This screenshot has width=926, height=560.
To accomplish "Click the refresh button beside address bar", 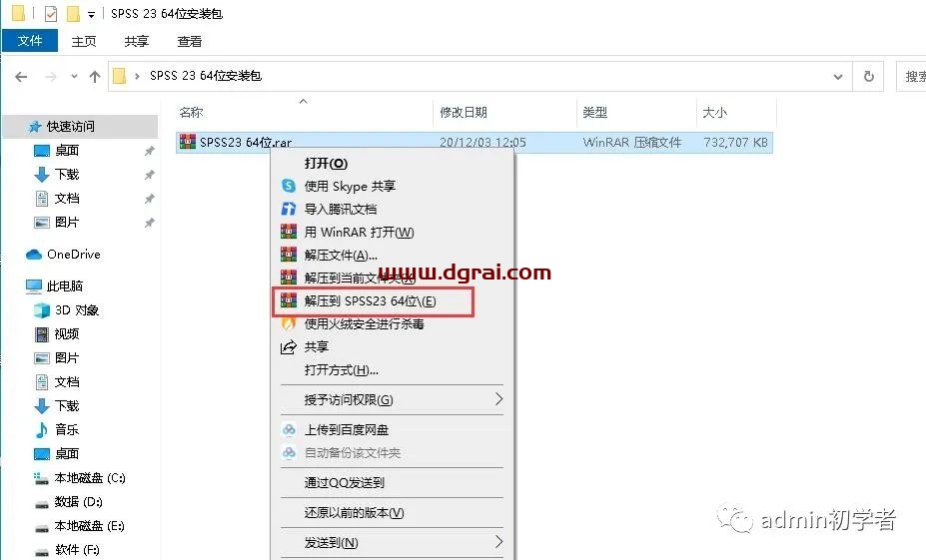I will [869, 76].
